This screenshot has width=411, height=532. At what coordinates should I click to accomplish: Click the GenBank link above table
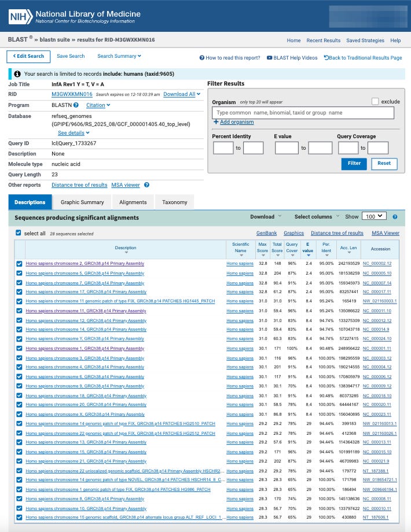(x=267, y=233)
